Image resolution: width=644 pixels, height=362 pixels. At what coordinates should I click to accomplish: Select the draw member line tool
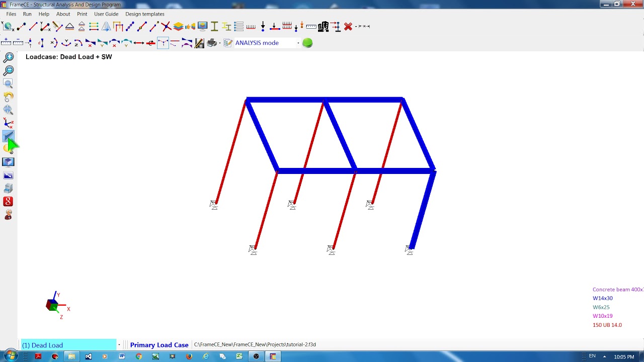(33, 26)
